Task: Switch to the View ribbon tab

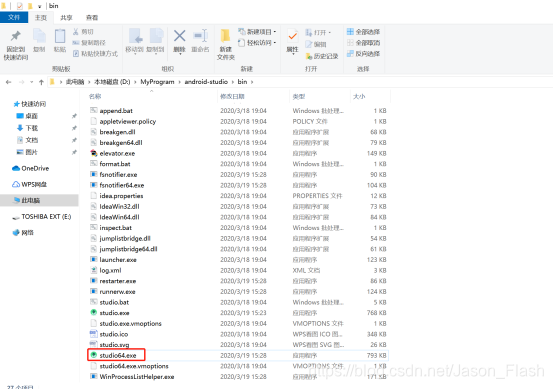Action: (92, 17)
